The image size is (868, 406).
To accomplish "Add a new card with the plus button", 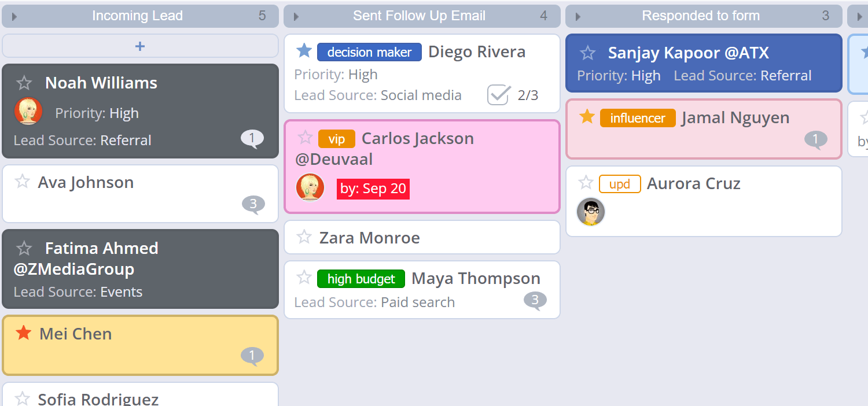I will pyautogui.click(x=140, y=46).
